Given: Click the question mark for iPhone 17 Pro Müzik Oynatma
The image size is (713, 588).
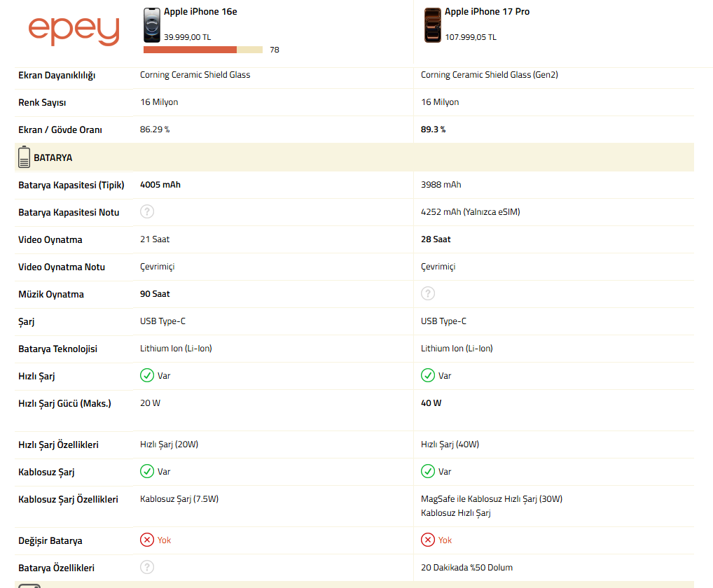Looking at the screenshot, I should pos(428,293).
